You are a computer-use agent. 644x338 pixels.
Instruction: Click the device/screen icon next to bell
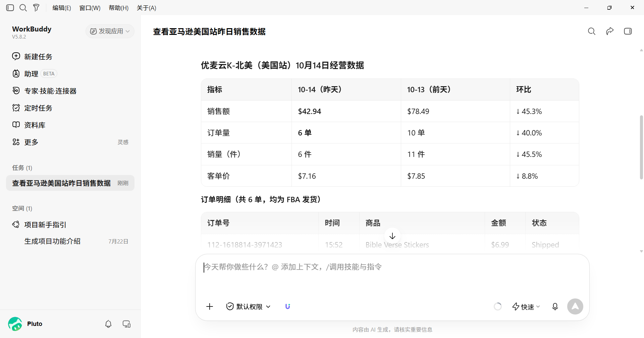pyautogui.click(x=126, y=324)
